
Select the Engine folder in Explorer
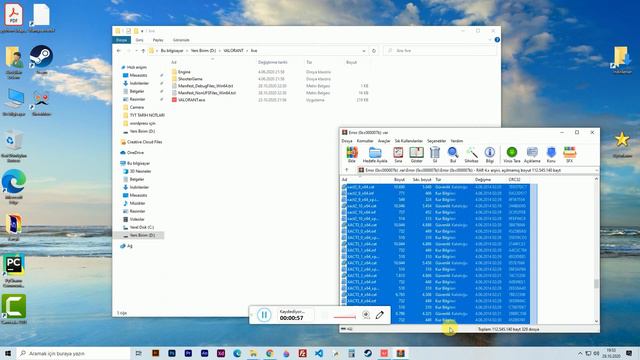click(x=184, y=72)
